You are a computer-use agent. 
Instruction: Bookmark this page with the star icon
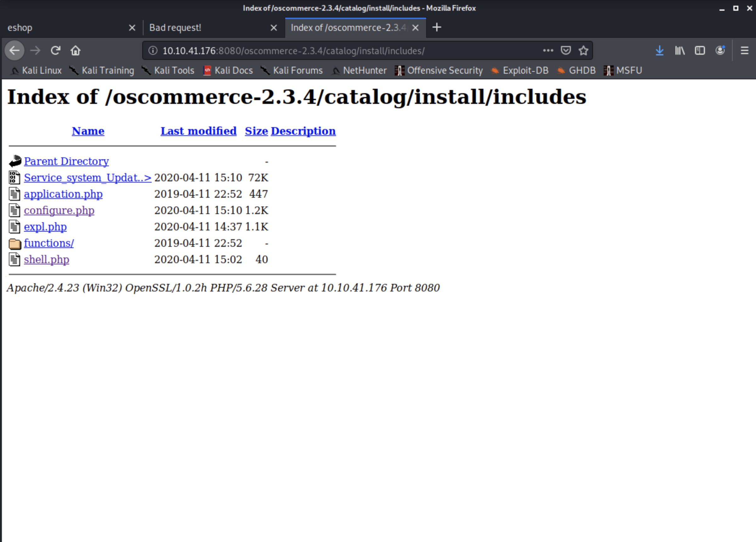(x=583, y=51)
